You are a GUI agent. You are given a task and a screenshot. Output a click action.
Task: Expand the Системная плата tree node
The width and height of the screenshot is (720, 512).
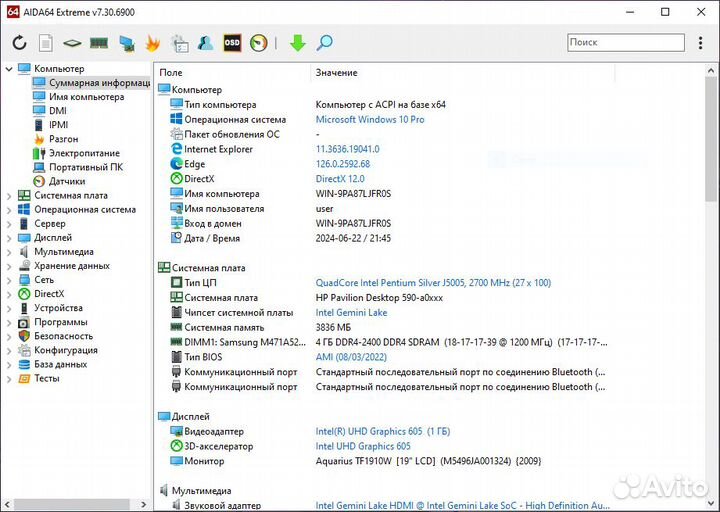click(9, 196)
